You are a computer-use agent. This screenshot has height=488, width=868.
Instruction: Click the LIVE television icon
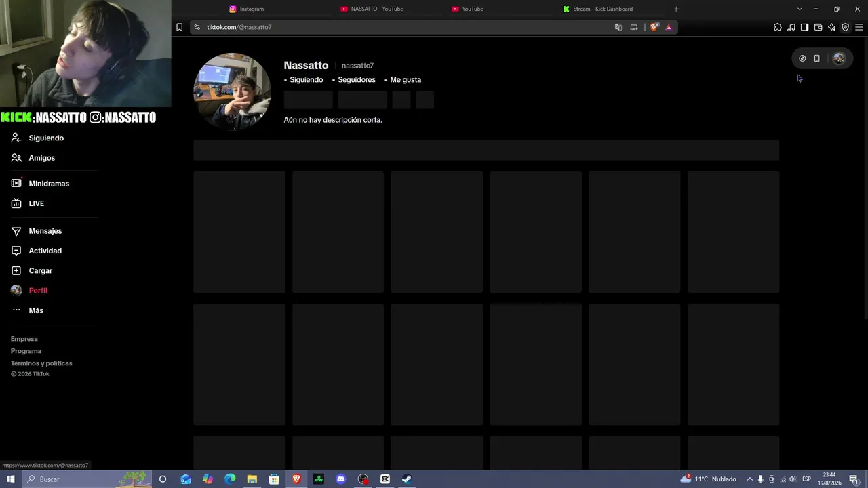coord(16,203)
